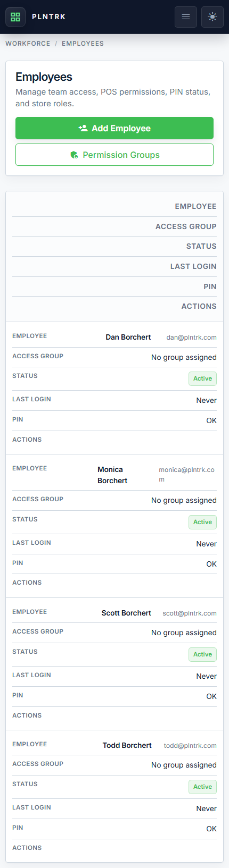Click the PLNTRK green grid logo icon
This screenshot has height=868, width=229.
pyautogui.click(x=15, y=16)
